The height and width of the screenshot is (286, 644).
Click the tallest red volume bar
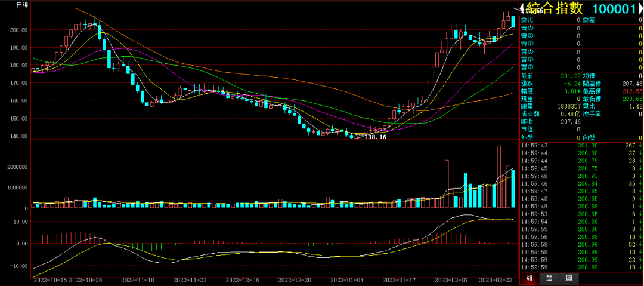pos(499,176)
